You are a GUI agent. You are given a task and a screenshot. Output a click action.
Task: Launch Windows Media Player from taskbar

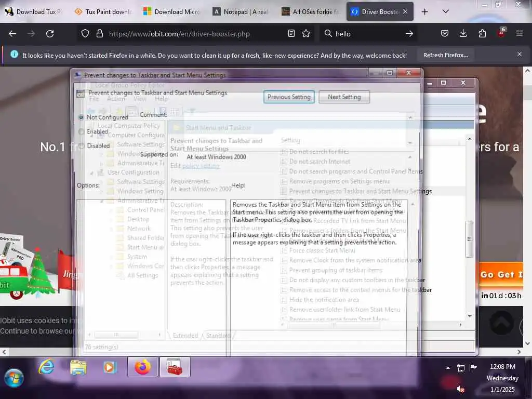(x=110, y=367)
